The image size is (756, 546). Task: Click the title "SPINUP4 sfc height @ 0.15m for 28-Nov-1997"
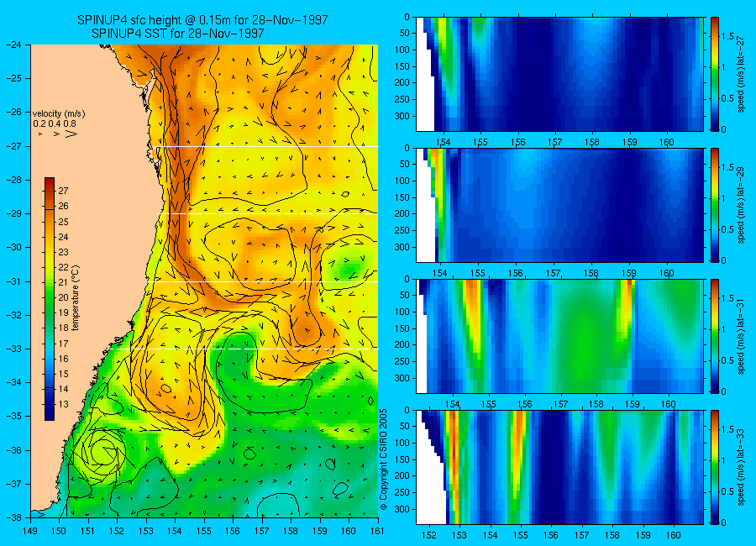coord(202,20)
